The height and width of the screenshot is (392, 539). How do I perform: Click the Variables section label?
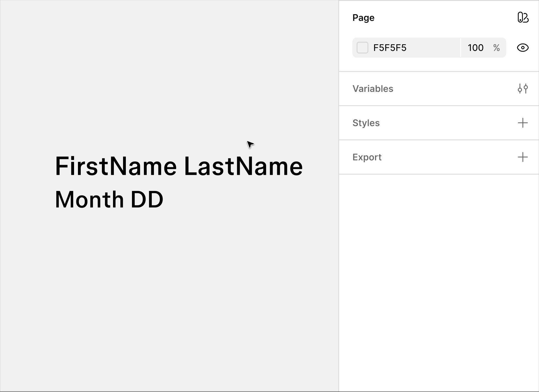click(x=373, y=89)
